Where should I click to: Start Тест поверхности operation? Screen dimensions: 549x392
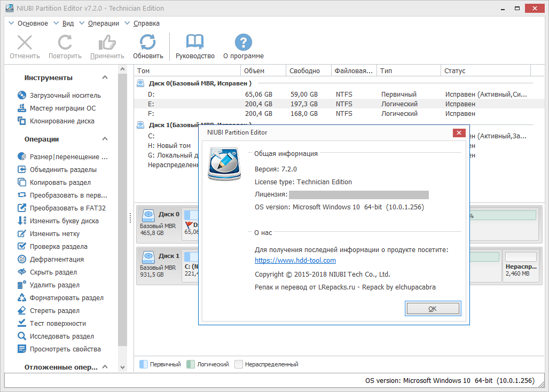[x=58, y=324]
